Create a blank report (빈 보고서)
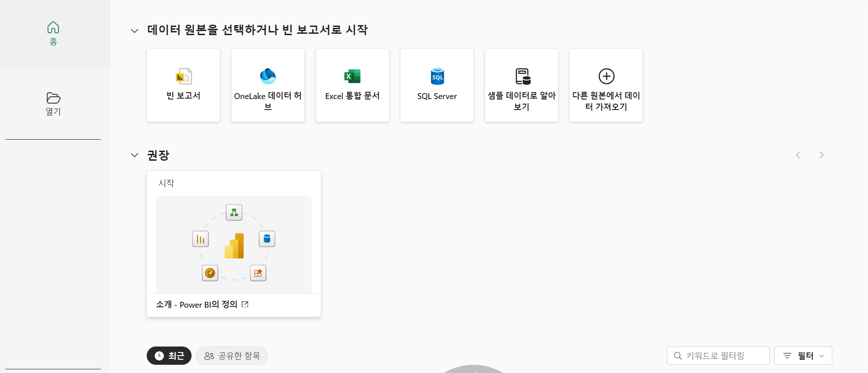The width and height of the screenshot is (868, 373). (183, 85)
